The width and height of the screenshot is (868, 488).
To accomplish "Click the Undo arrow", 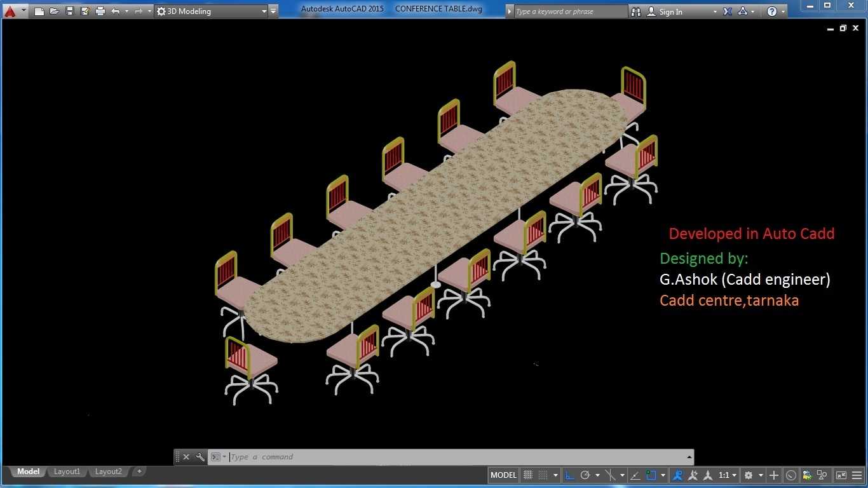I will coord(115,11).
